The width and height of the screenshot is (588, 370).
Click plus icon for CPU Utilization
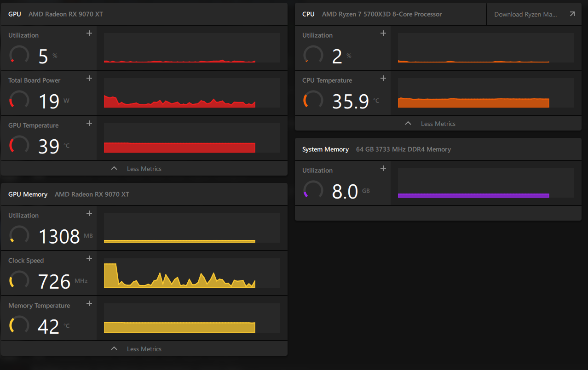(x=383, y=33)
